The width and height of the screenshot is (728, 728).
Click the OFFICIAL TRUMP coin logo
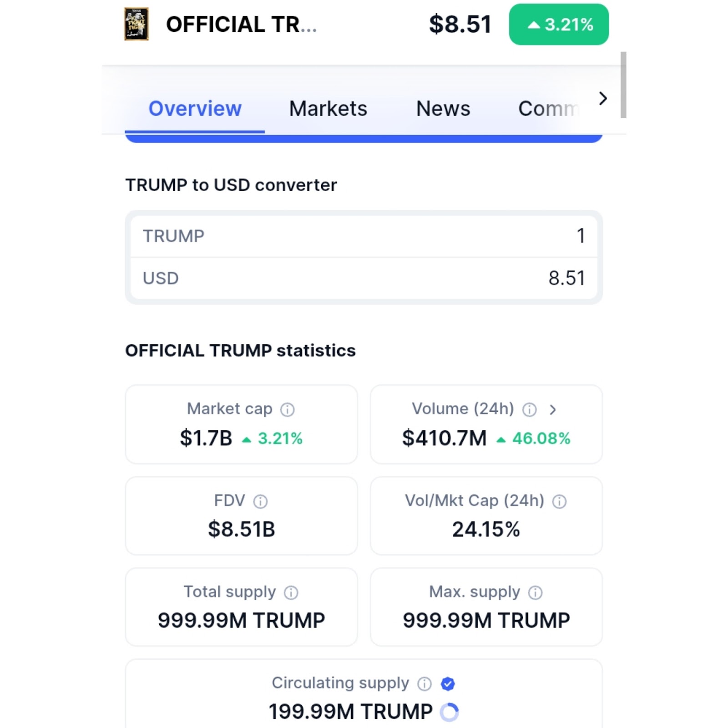pyautogui.click(x=136, y=24)
